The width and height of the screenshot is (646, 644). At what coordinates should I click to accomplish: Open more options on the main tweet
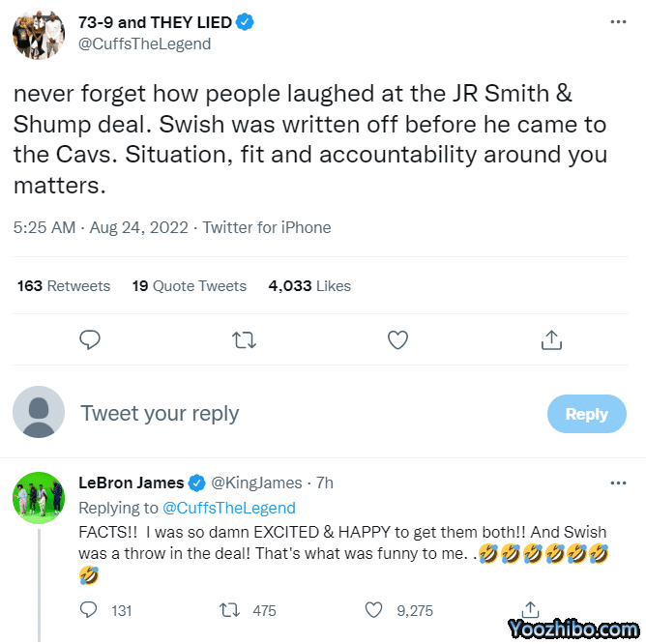[618, 21]
